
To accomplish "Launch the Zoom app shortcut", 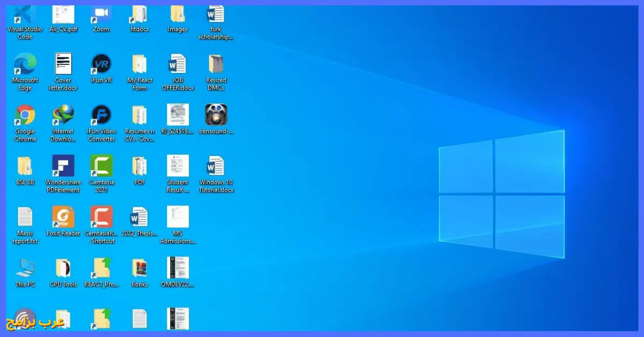I will (x=101, y=20).
